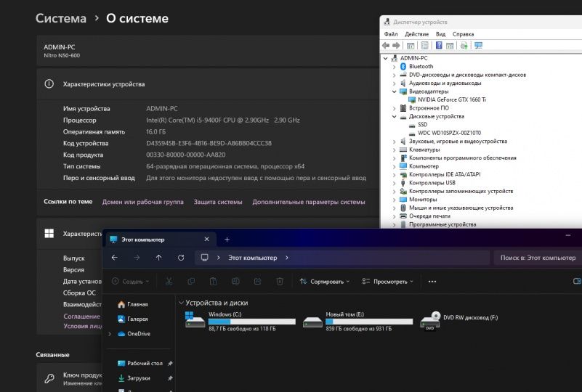582x392 pixels.
Task: Expand the Клавиатуры node
Action: pyautogui.click(x=395, y=150)
